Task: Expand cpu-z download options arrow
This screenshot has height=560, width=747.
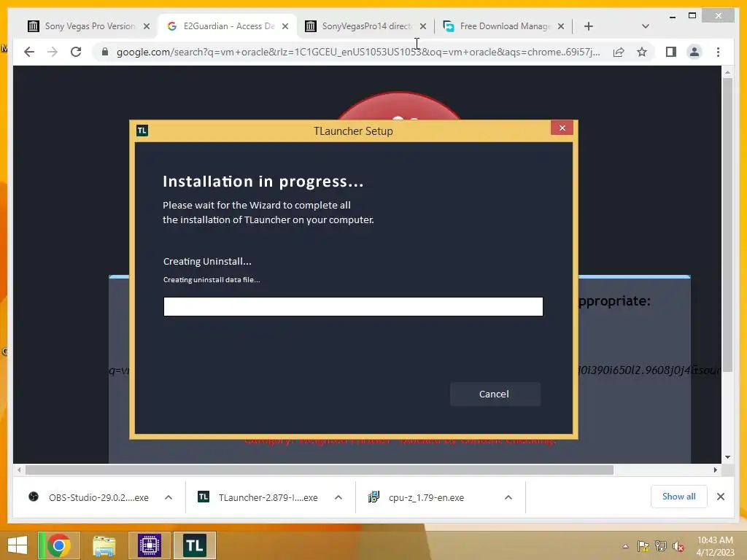Action: click(508, 497)
